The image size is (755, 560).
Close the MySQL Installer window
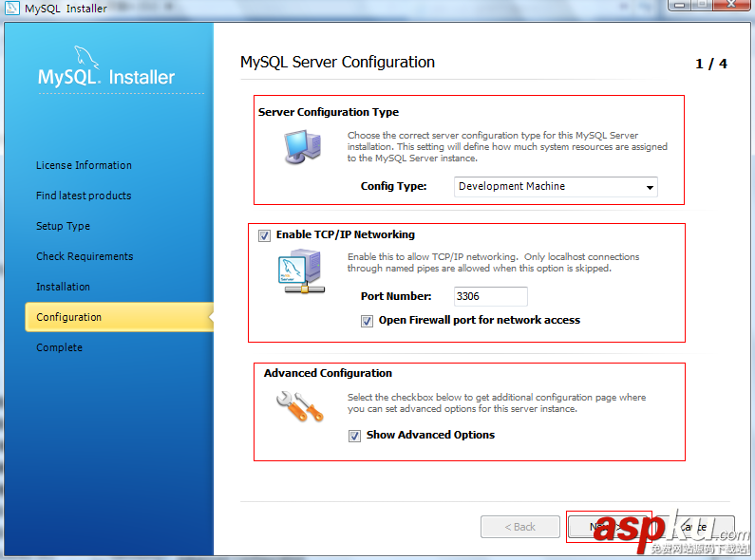pyautogui.click(x=731, y=5)
